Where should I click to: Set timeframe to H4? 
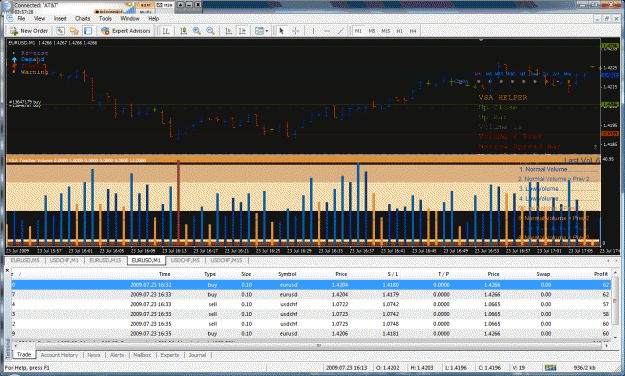[x=413, y=31]
